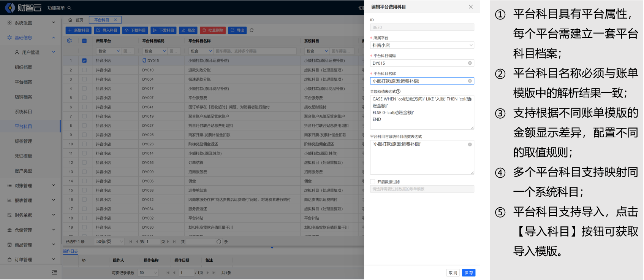This screenshot has height=280, width=644.
Task: Enable the 开启数据过滤 checkbox
Action: (x=373, y=182)
